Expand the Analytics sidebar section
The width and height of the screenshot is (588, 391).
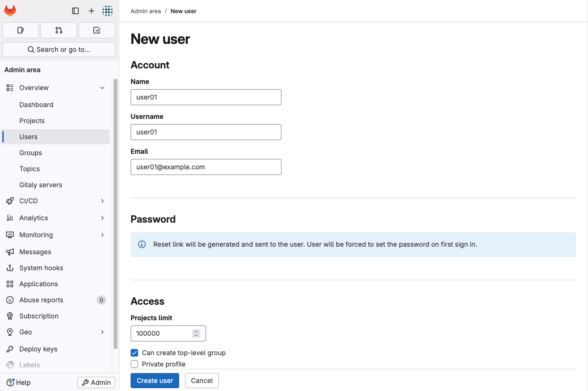(x=102, y=218)
